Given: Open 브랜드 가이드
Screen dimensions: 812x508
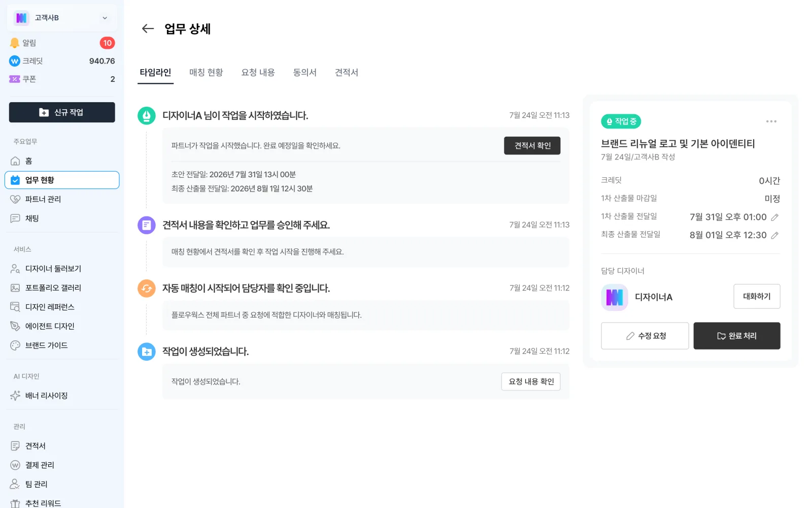Looking at the screenshot, I should [62, 345].
